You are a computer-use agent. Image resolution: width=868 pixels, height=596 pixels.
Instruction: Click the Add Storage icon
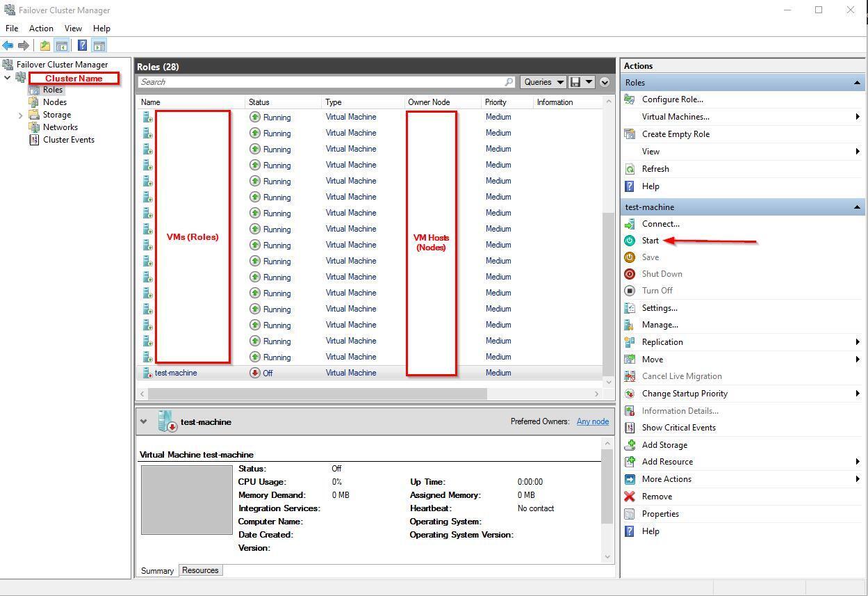(x=630, y=445)
